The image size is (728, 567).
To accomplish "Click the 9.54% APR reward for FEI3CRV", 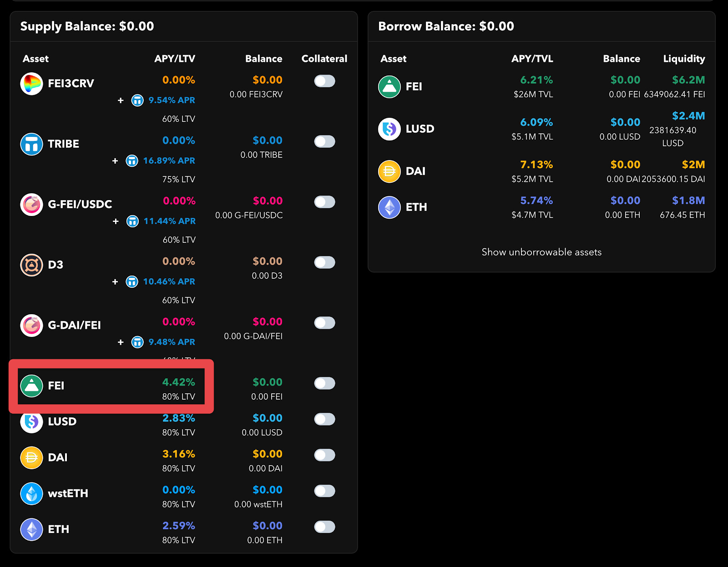I will coord(173,100).
